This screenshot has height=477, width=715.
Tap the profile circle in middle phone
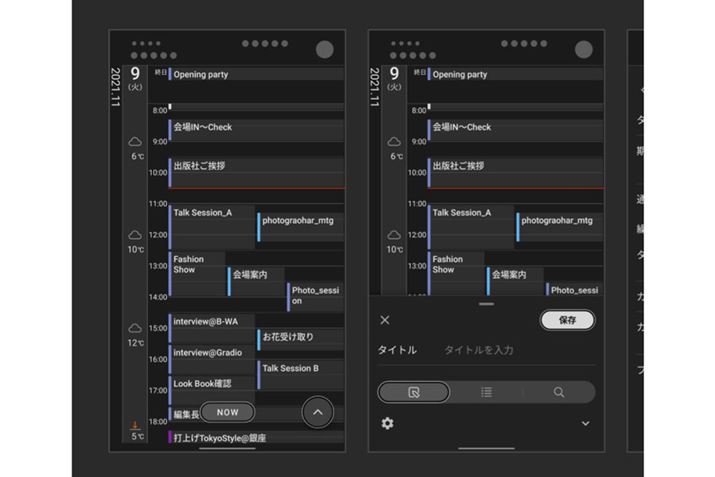(584, 50)
